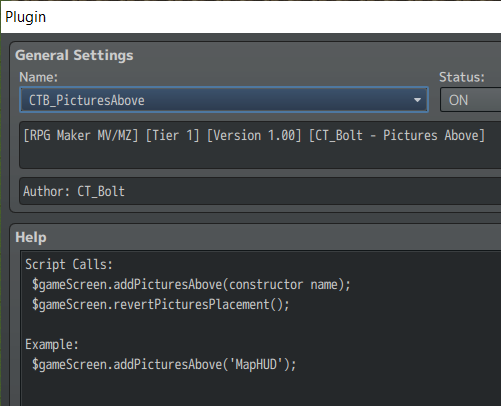Click the Plugin window title
The height and width of the screenshot is (406, 501).
tap(26, 17)
